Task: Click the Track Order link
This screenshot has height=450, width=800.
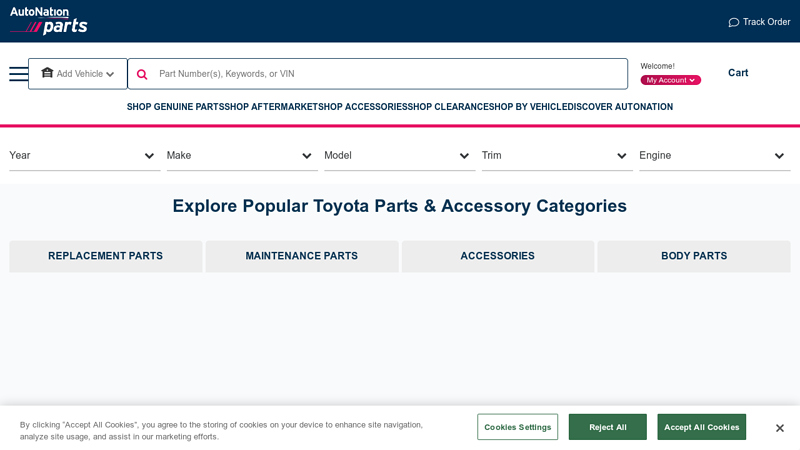Action: point(759,22)
